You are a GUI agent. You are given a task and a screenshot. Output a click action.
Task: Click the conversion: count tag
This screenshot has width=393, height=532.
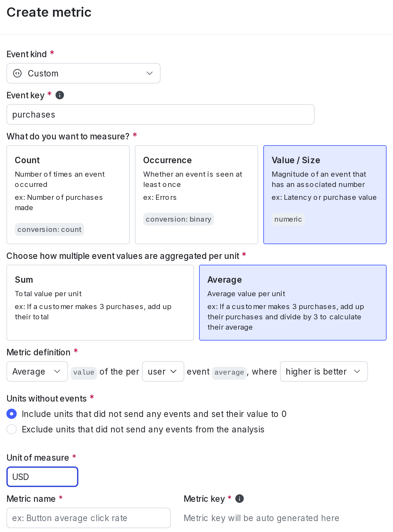click(49, 229)
